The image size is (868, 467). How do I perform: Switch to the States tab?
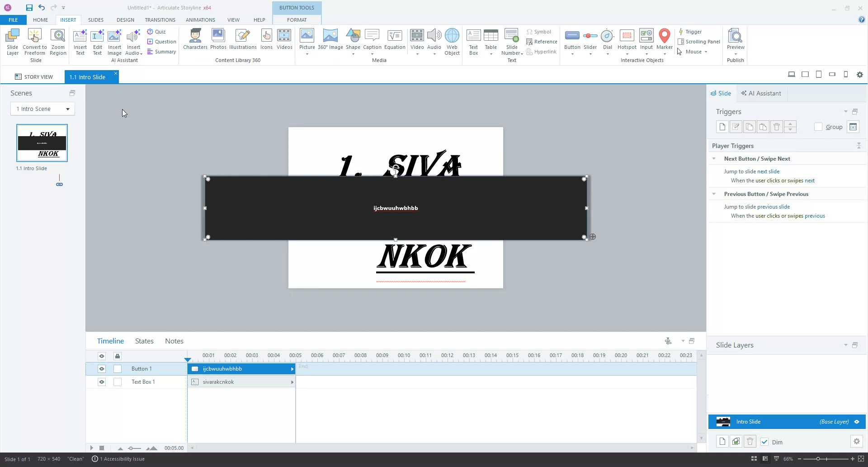[144, 341]
